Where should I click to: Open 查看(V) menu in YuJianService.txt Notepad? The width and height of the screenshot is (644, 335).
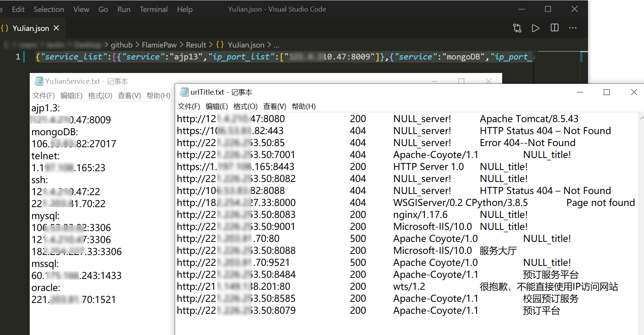point(129,95)
